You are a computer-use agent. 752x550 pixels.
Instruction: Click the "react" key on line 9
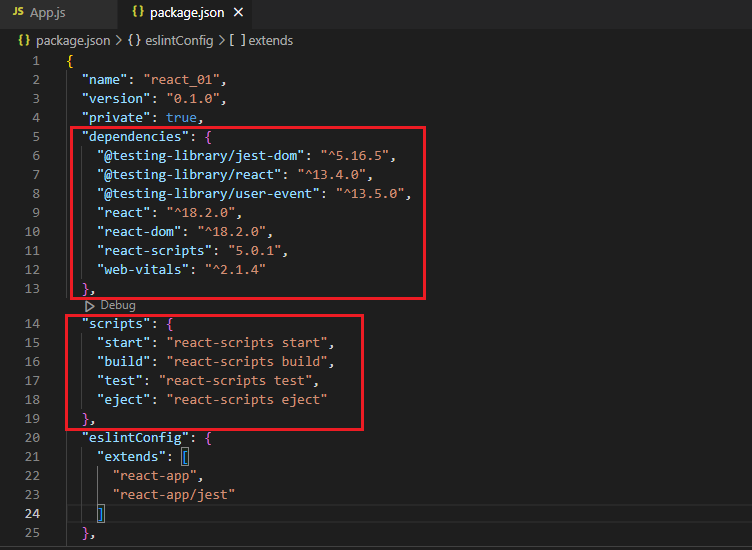click(x=123, y=213)
